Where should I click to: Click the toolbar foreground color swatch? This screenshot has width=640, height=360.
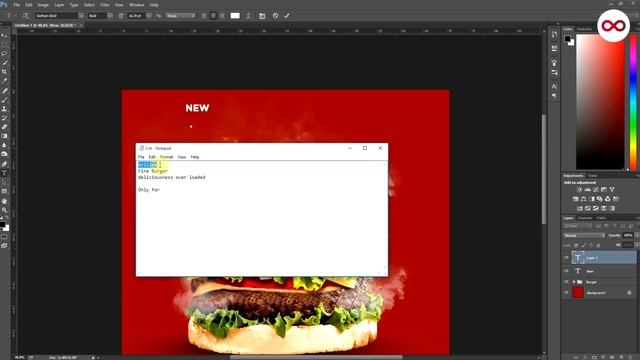click(2, 224)
